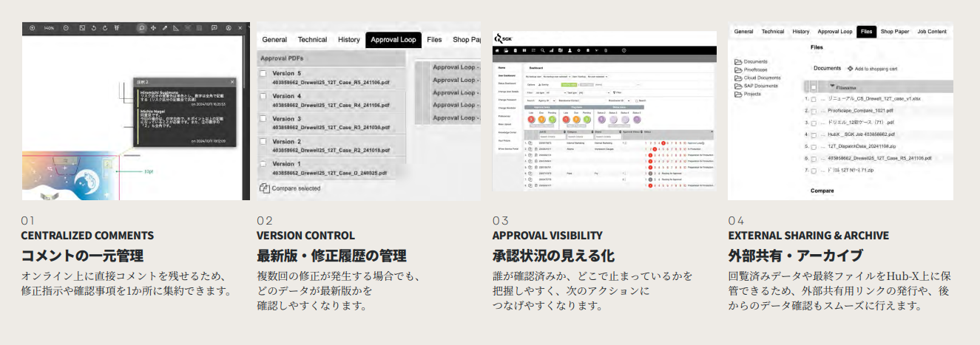Viewport: 980px width, 345px height.
Task: Click the Compare selected pages icon
Action: pos(264,188)
